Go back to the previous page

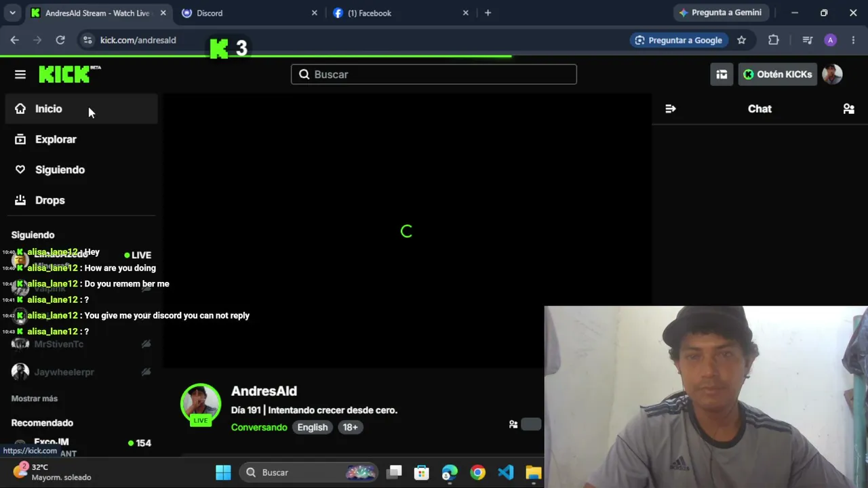pyautogui.click(x=15, y=40)
